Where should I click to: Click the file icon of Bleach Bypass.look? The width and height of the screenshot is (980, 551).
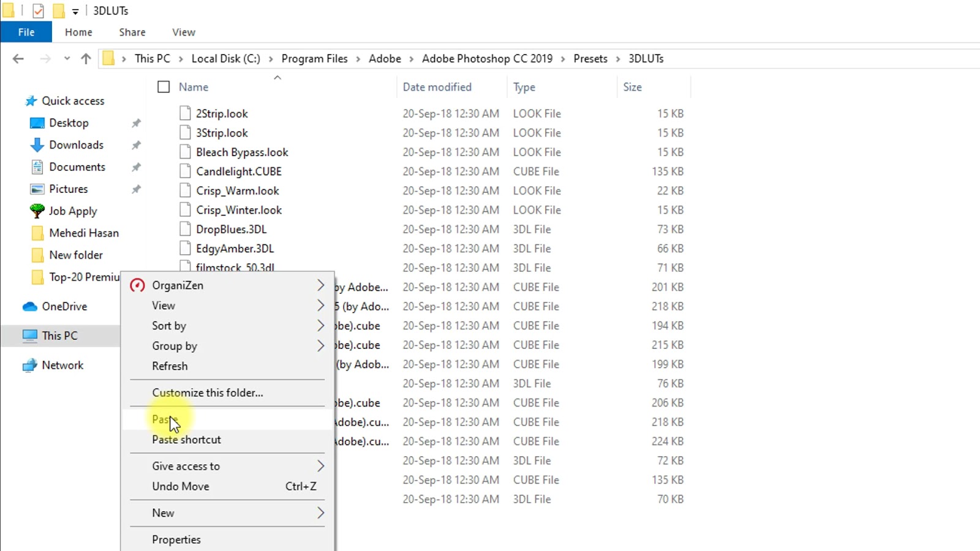[x=185, y=152]
